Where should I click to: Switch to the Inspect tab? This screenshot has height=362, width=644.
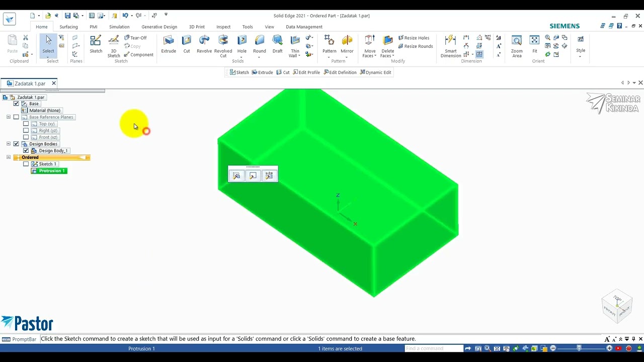(x=223, y=27)
